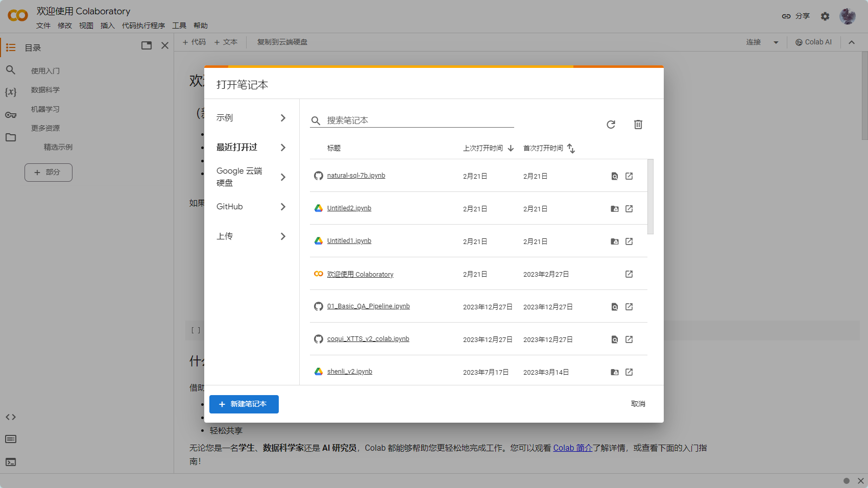This screenshot has height=488, width=868.
Task: Open settings gear icon in header
Action: 825,16
